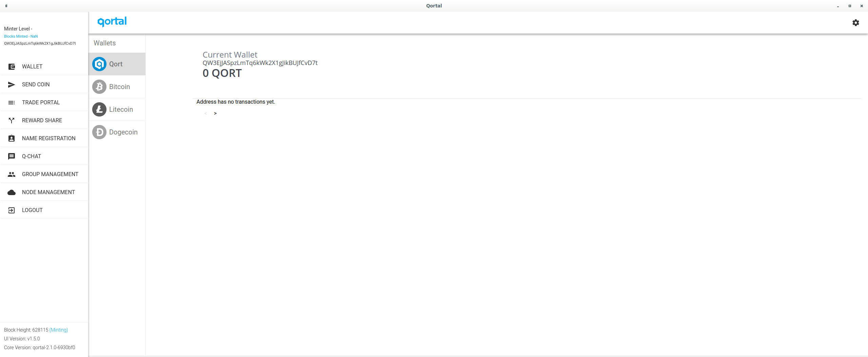Click the Node Management cloud icon

click(x=12, y=192)
